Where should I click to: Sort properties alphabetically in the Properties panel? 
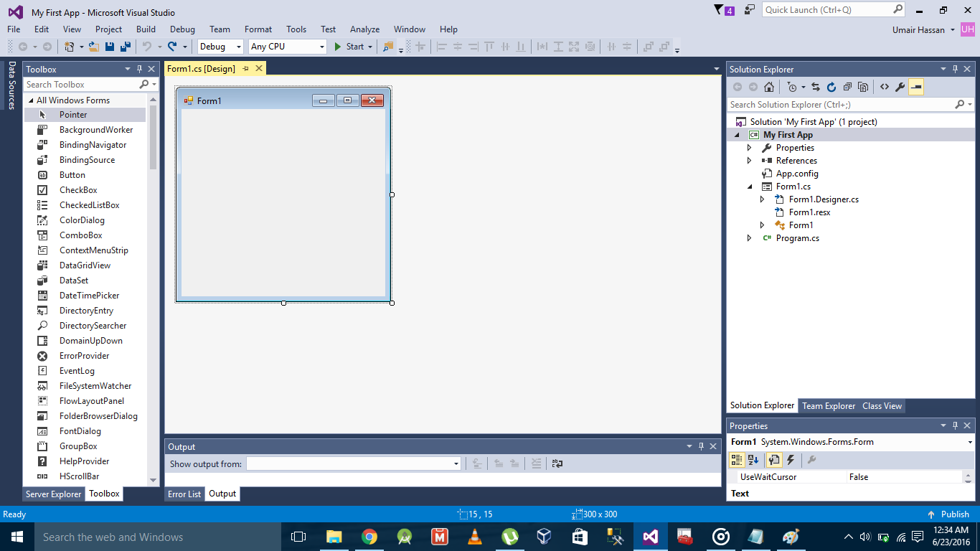pos(752,460)
